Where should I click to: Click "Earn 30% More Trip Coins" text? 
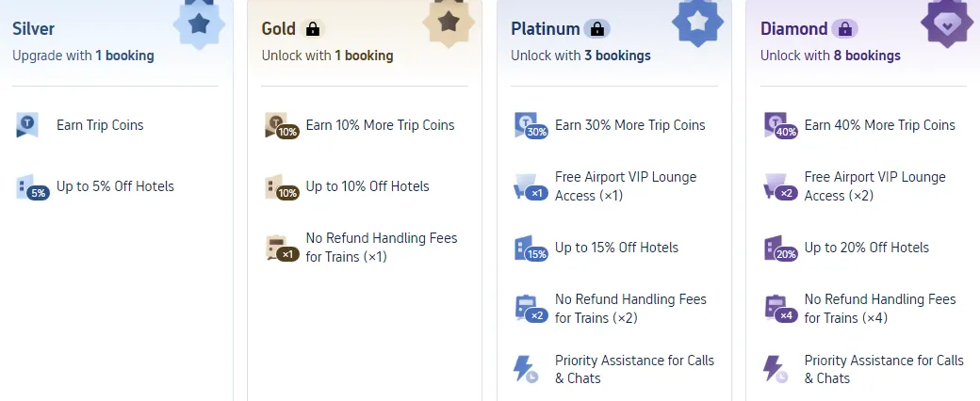[x=629, y=125]
